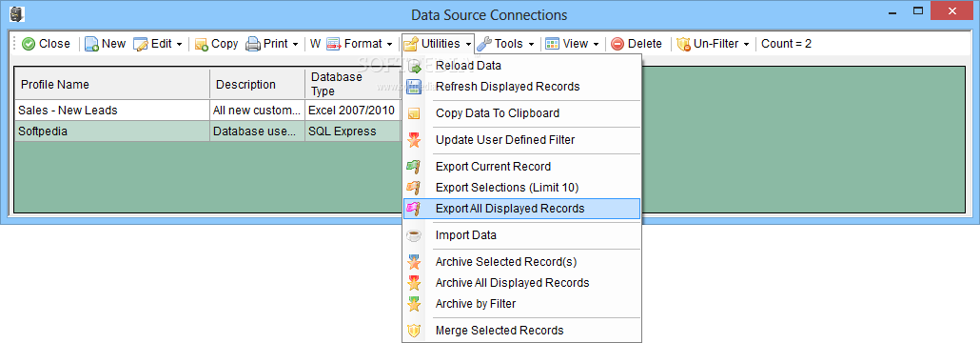Click the SQL Express cell
Viewport: 980px width, 343px height.
[x=352, y=131]
